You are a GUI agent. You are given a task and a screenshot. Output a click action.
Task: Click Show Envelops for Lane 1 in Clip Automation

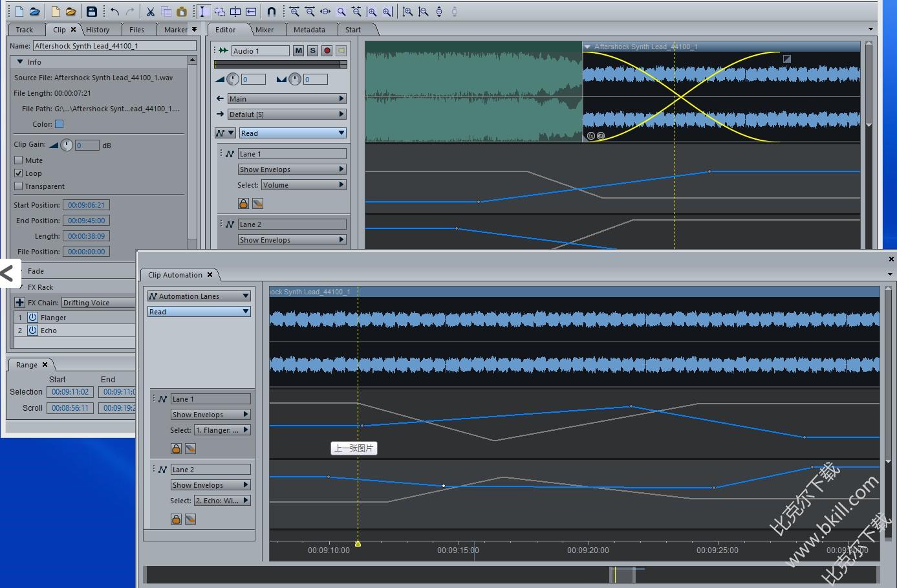click(x=210, y=414)
